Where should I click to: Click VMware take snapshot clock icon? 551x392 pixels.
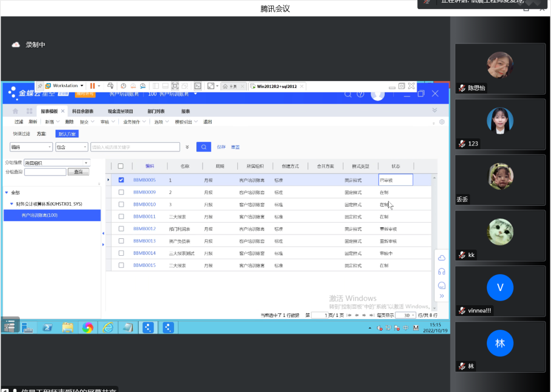pyautogui.click(x=123, y=86)
